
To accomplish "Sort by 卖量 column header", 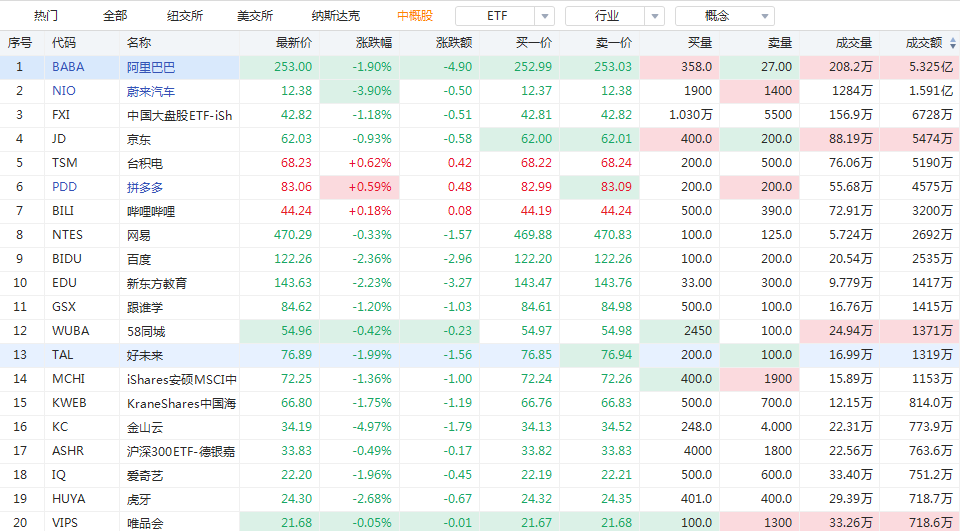I will click(780, 43).
